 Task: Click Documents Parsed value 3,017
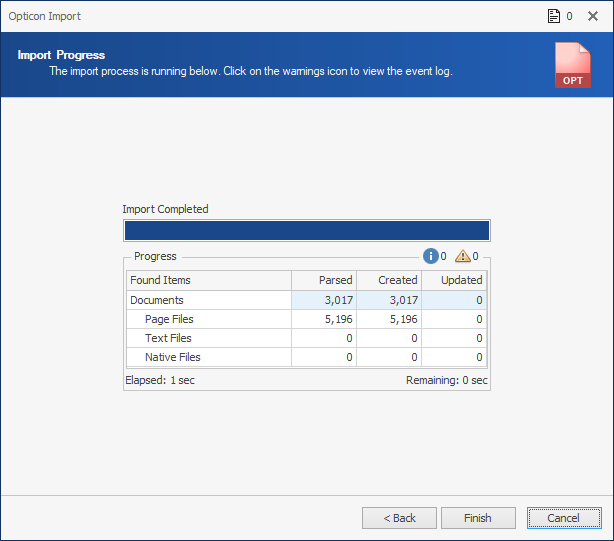tap(324, 300)
